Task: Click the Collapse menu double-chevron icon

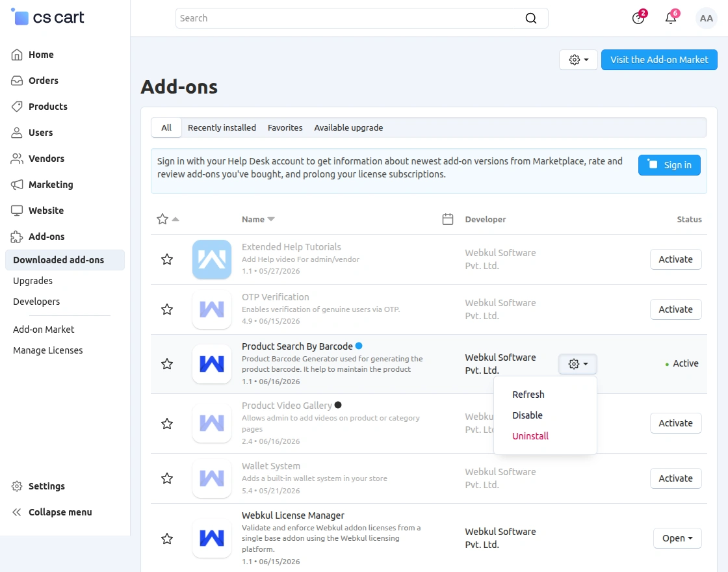Action: [x=17, y=512]
